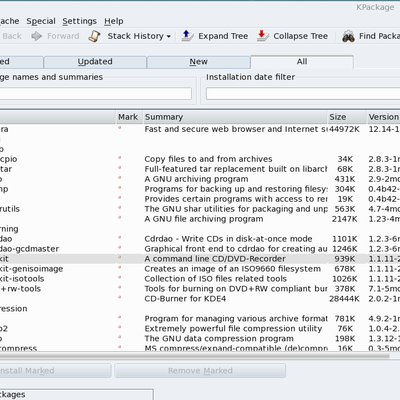This screenshot has width=400, height=400.
Task: Click the Forward arrow icon
Action: 36,36
